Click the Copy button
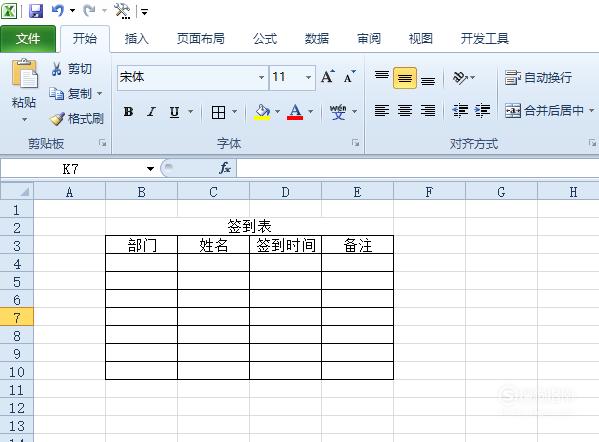 click(x=71, y=93)
